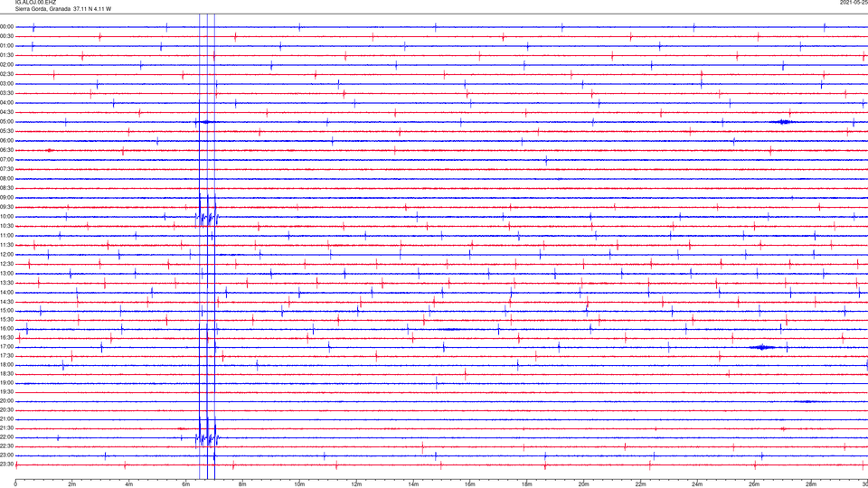Choose the 16:00 hour label
The height and width of the screenshot is (488, 868).
(7, 329)
